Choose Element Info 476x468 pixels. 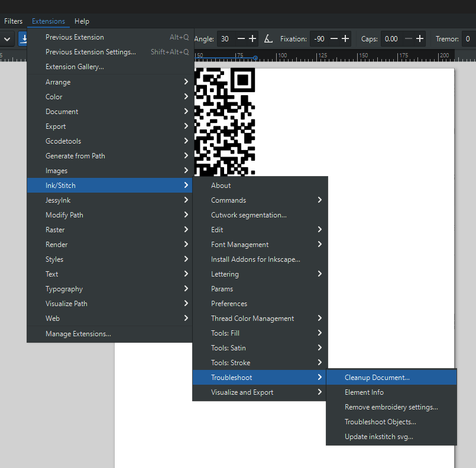click(391, 392)
